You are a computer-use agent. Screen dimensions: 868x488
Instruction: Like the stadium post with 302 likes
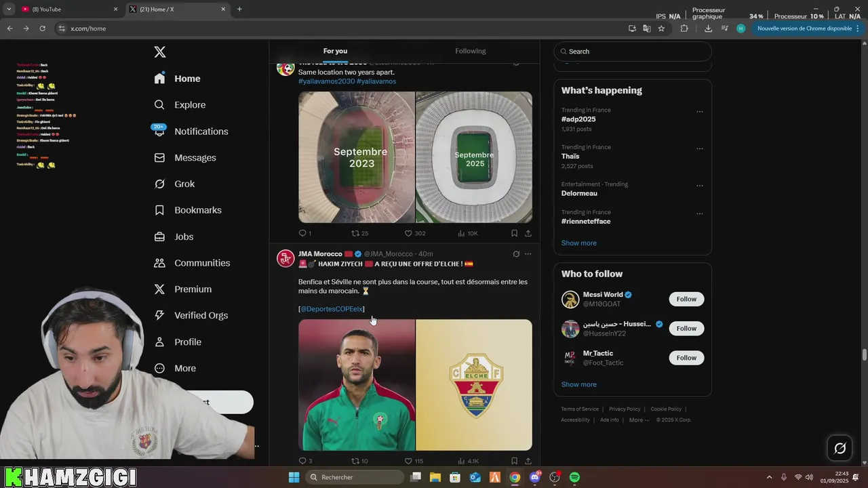click(414, 233)
